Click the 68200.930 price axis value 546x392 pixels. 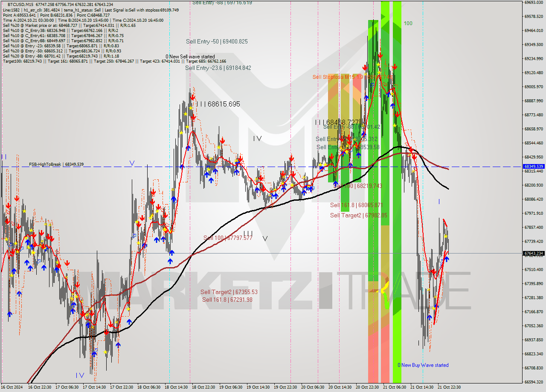point(534,185)
